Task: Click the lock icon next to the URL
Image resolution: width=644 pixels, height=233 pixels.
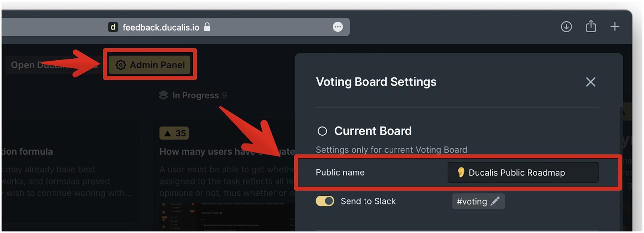Action: pyautogui.click(x=207, y=27)
